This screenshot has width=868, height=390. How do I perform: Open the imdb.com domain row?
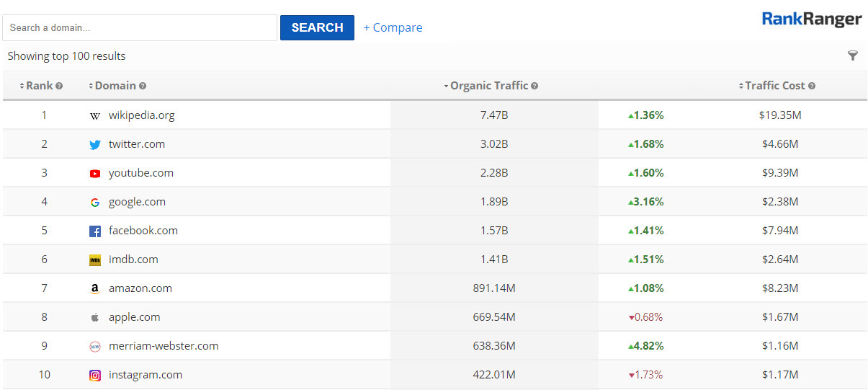click(133, 260)
